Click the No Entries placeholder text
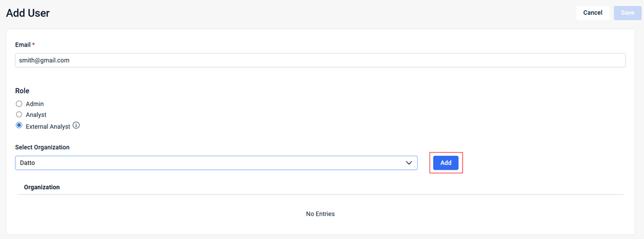The image size is (644, 239). tap(320, 214)
